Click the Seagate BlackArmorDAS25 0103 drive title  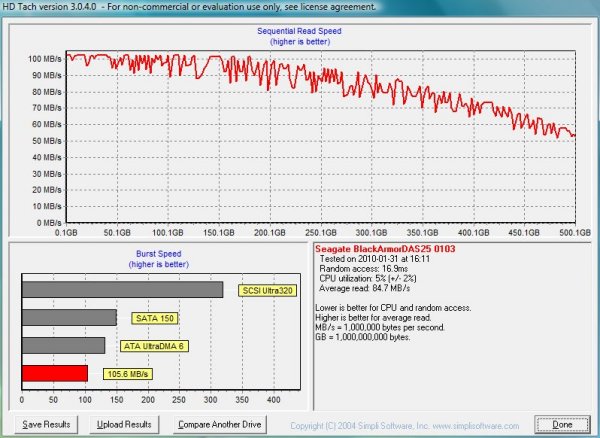coord(385,249)
